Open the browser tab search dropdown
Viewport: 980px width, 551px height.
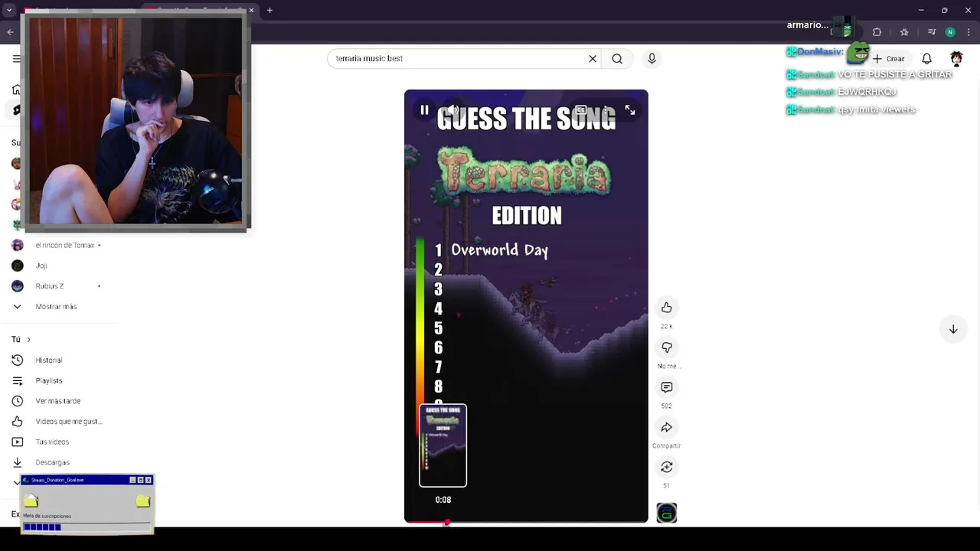click(x=9, y=10)
